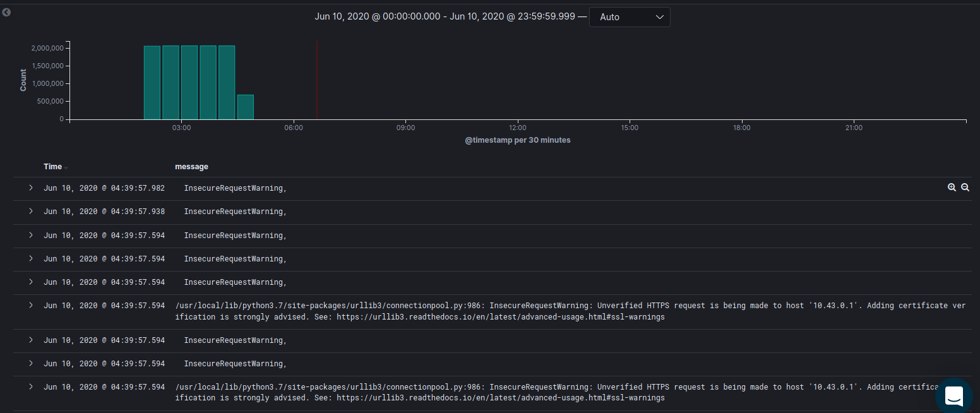
Task: Click the 04:39:57.938 timestamp cell
Action: 104,212
